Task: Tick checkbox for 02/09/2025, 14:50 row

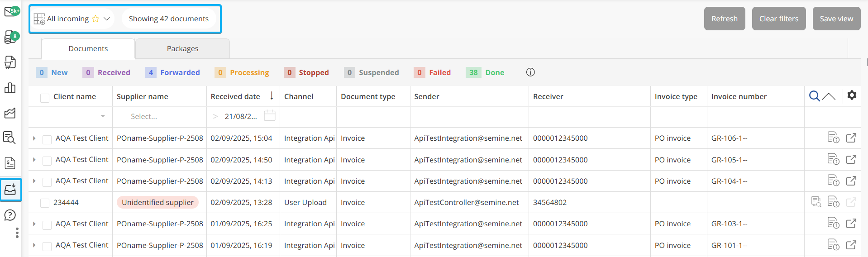Action: pyautogui.click(x=47, y=161)
